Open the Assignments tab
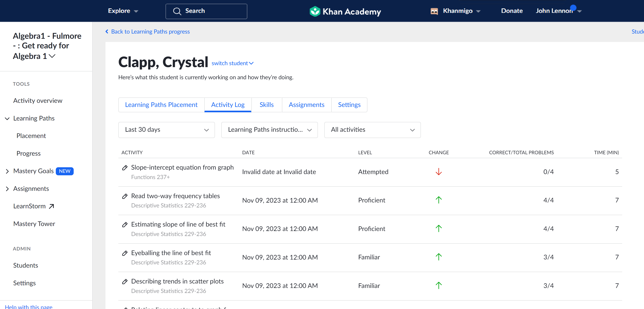Screen dimensions: 644x309 pyautogui.click(x=306, y=105)
